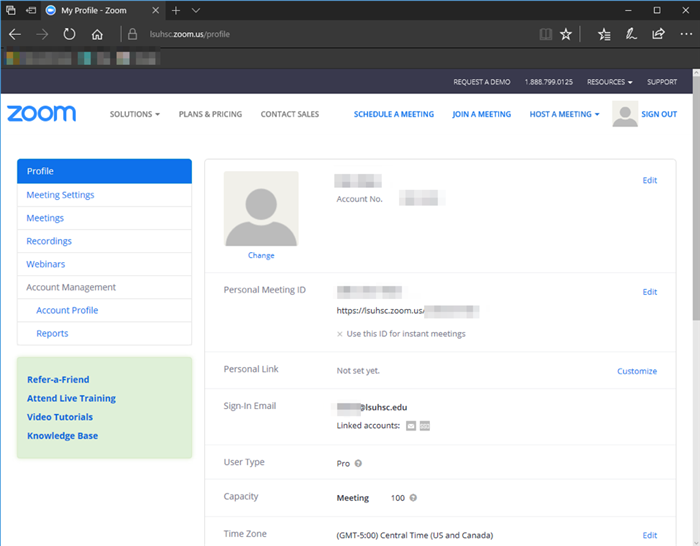Open Account Profile under Account Management
The width and height of the screenshot is (700, 546).
[x=67, y=310]
